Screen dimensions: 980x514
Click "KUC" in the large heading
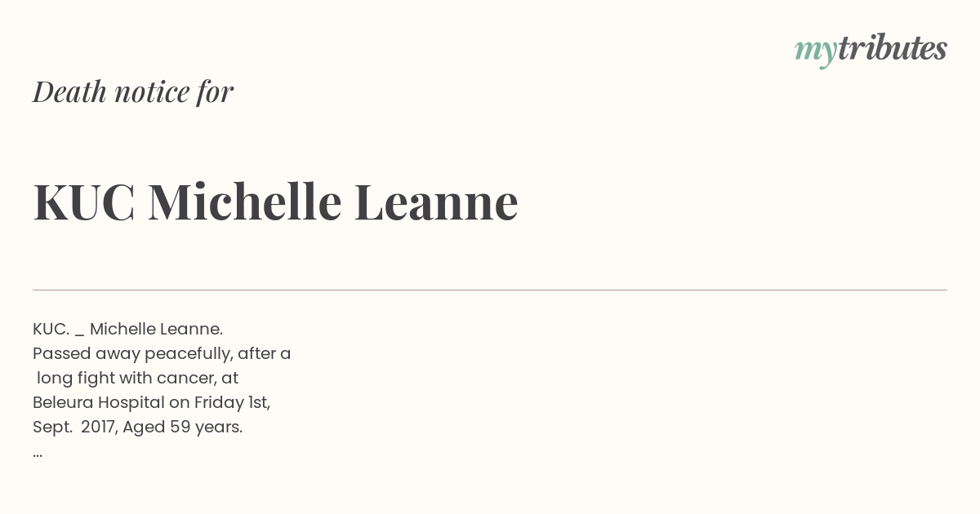coord(83,202)
